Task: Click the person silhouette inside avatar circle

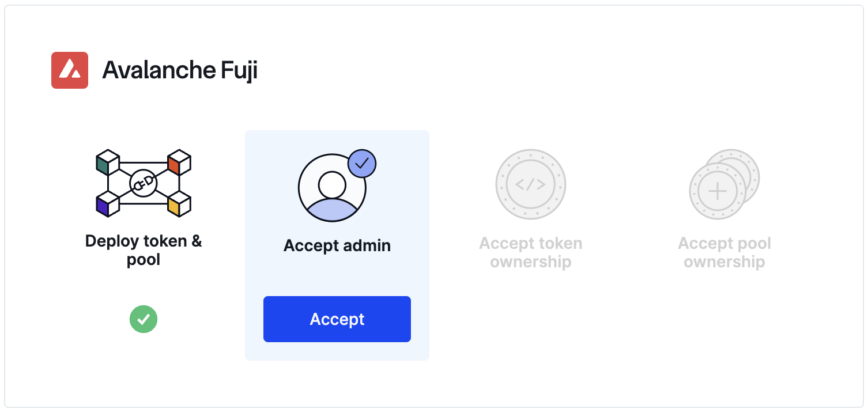Action: [331, 196]
